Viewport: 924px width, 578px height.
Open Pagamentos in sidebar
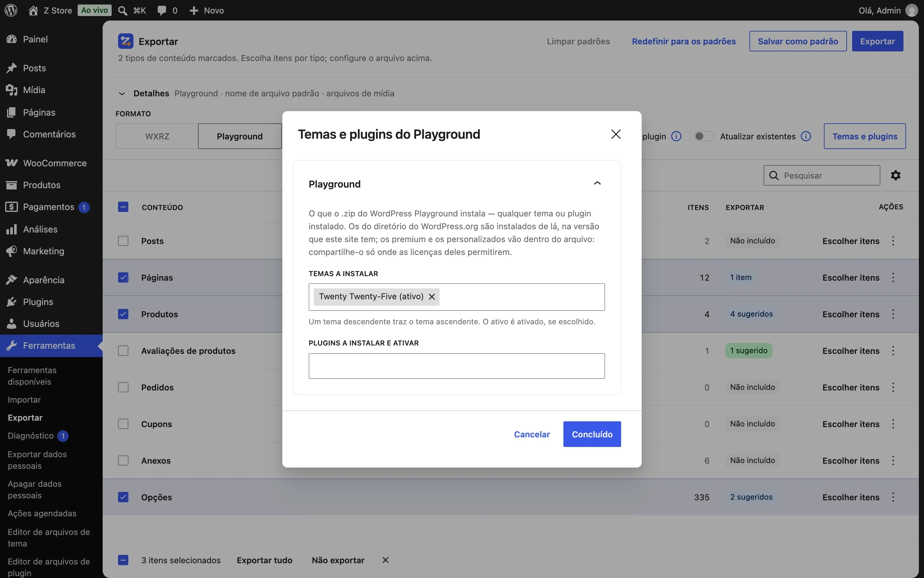tap(51, 207)
